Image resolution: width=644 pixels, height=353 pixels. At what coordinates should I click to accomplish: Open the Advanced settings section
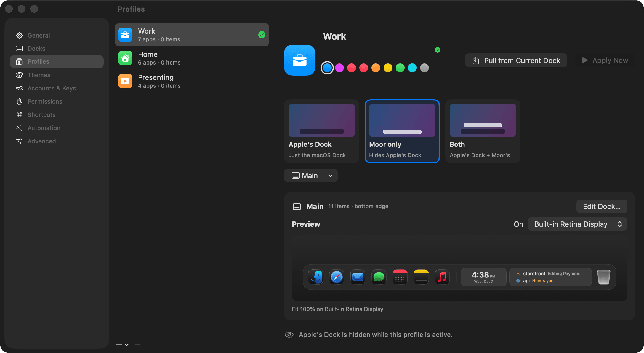point(57,141)
